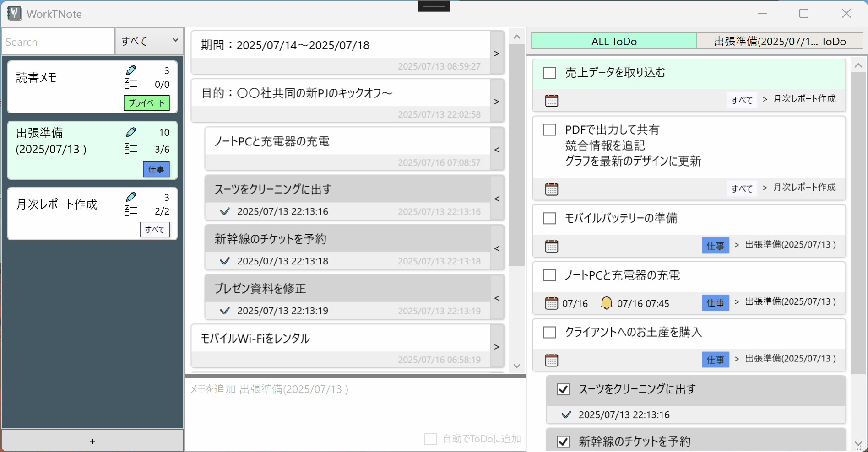This screenshot has width=868, height=452.
Task: Uncheck スーツをクリーニングに出す in ToDo list
Action: [x=563, y=389]
